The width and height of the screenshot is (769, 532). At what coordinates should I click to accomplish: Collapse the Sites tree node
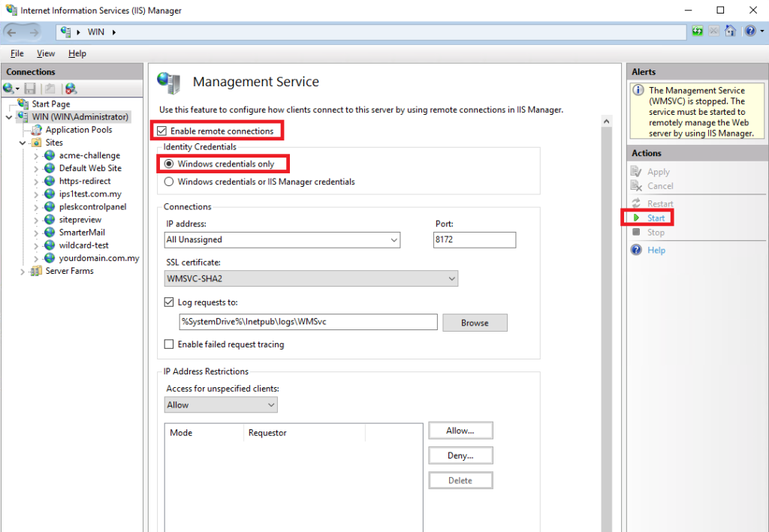pyautogui.click(x=23, y=142)
